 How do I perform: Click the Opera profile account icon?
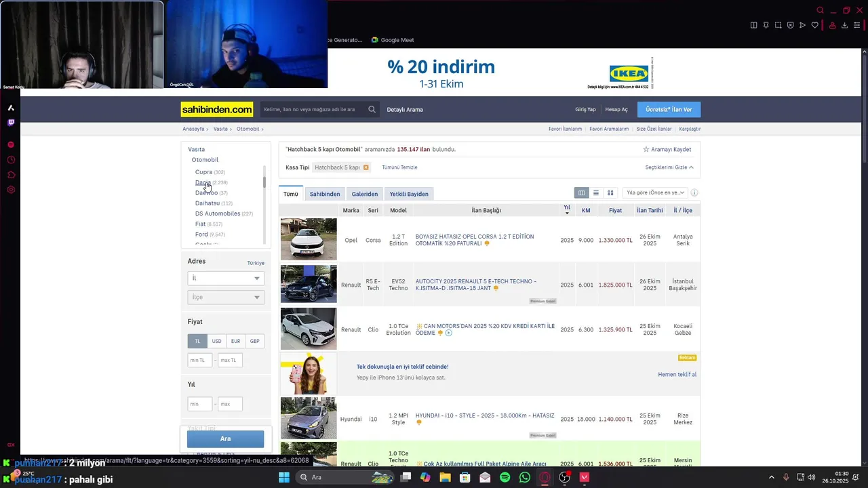click(x=832, y=25)
